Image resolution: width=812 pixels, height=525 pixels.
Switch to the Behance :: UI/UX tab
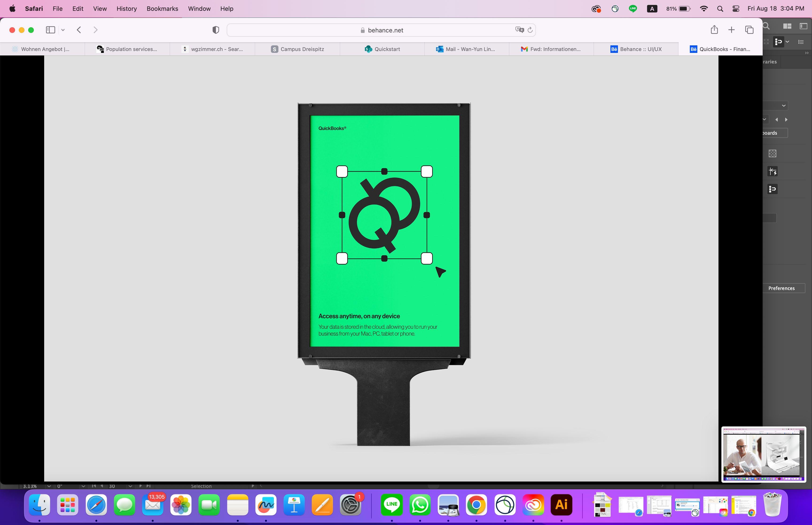click(636, 49)
